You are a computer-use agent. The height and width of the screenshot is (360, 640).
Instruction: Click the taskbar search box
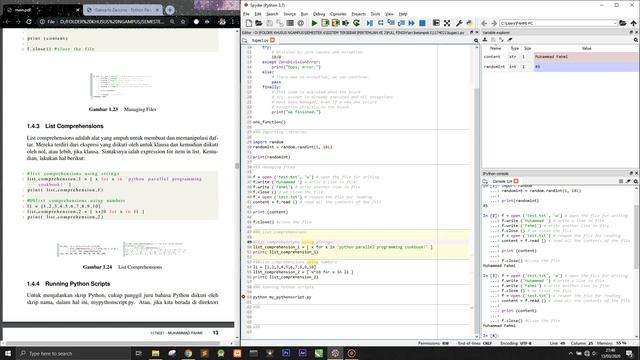[x=73, y=353]
